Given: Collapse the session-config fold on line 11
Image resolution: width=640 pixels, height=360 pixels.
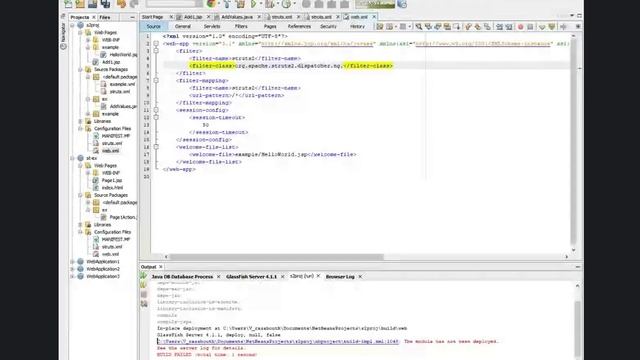Looking at the screenshot, I should tap(156, 110).
